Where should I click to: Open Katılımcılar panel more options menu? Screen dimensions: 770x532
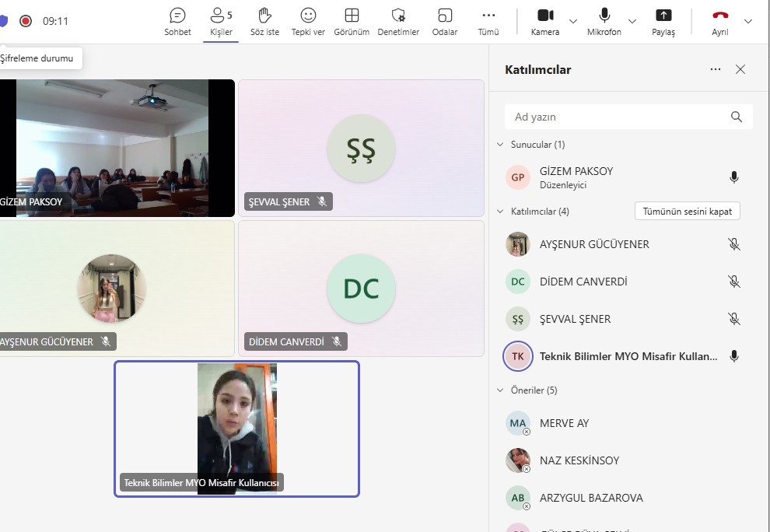click(x=716, y=69)
